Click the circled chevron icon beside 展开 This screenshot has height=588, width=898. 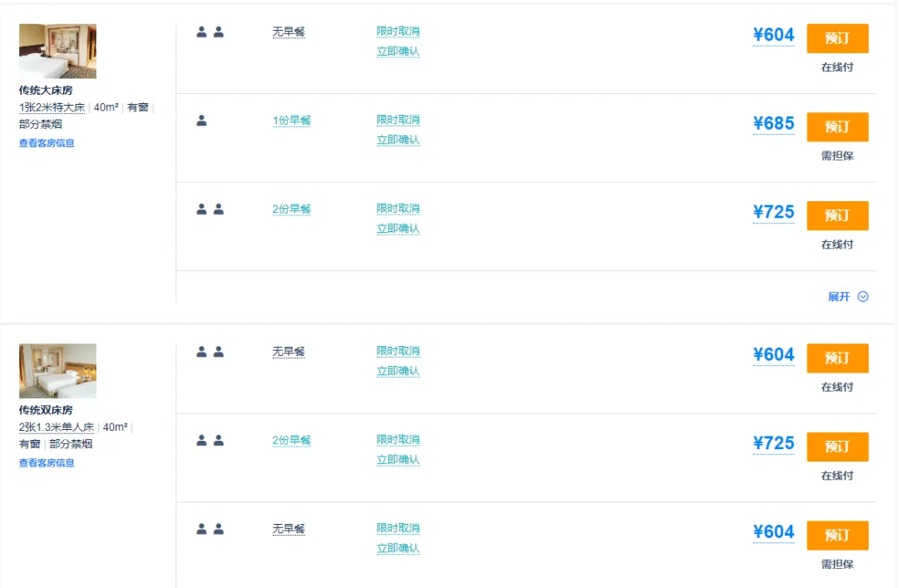[863, 297]
